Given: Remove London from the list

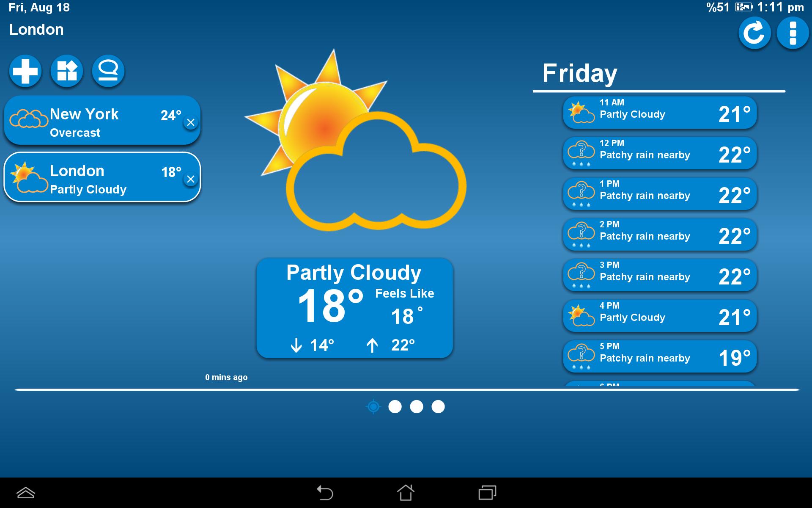Looking at the screenshot, I should pyautogui.click(x=191, y=179).
